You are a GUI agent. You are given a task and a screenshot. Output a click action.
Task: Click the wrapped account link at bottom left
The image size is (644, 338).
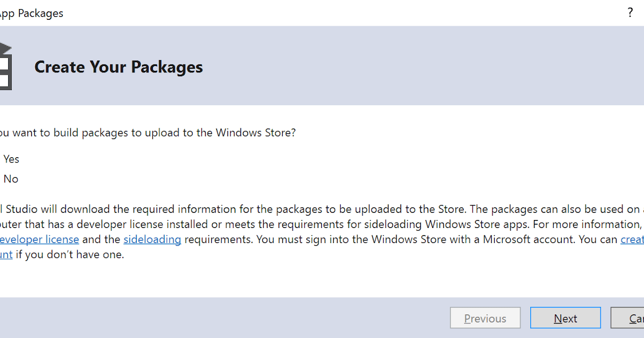[5, 254]
